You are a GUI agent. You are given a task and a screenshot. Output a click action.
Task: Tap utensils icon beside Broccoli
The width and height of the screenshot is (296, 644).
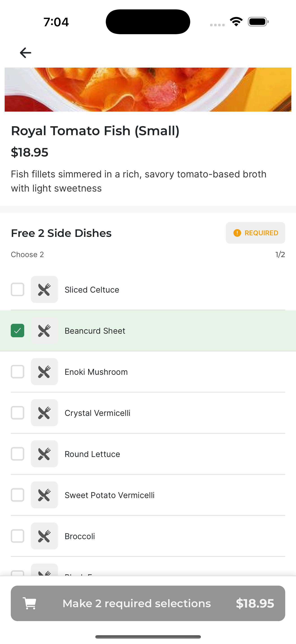point(44,536)
